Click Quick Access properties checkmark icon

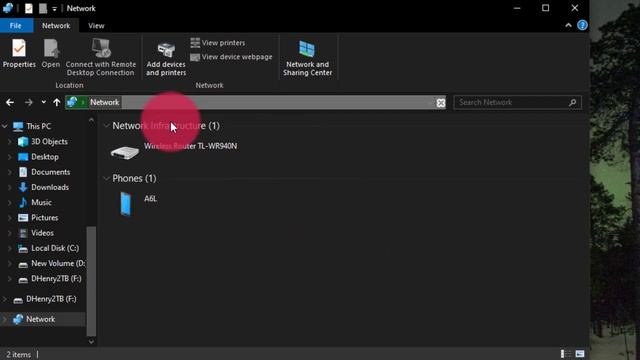coord(29,8)
